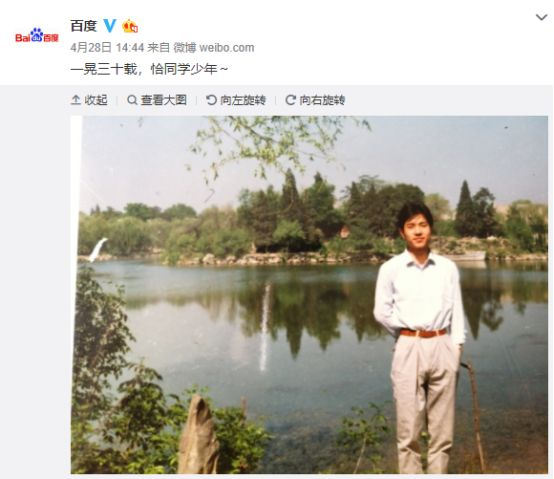Collapse the image with 收起

coord(89,100)
